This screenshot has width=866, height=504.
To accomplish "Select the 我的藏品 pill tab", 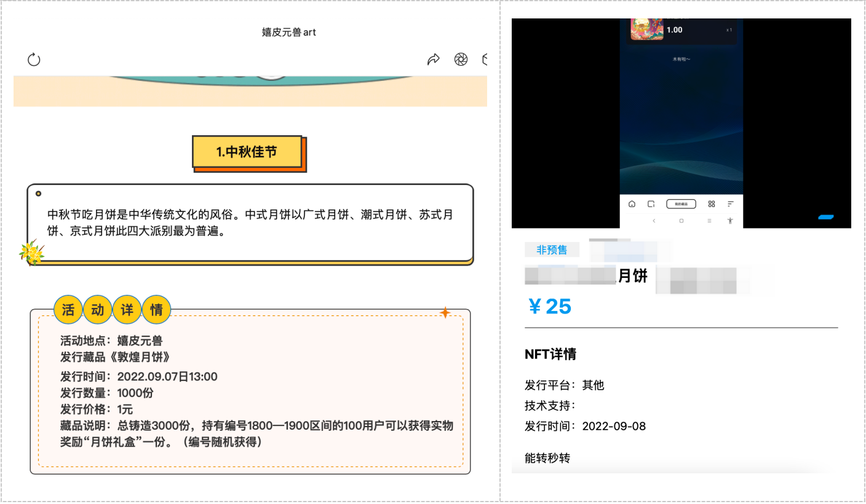I will [681, 204].
